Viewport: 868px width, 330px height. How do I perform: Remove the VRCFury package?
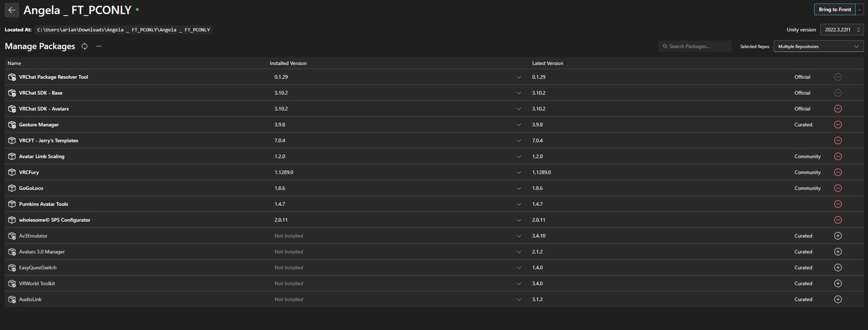pyautogui.click(x=837, y=172)
